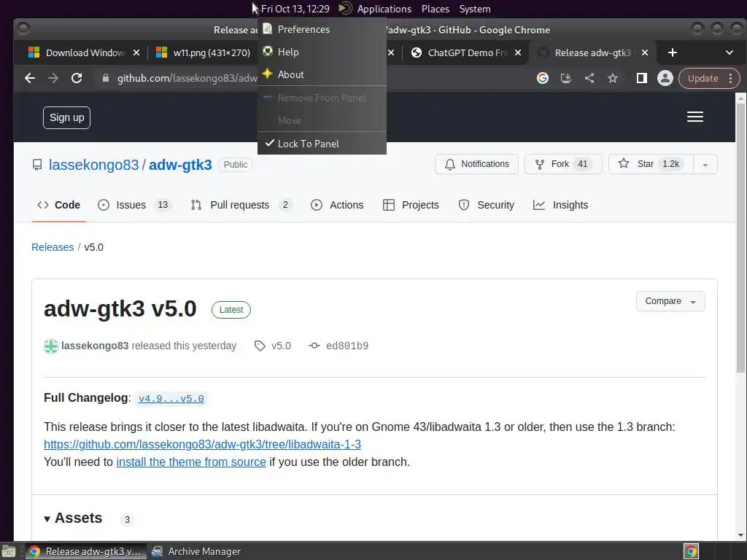
Task: Go to the Releases breadcrumb link
Action: coord(53,247)
